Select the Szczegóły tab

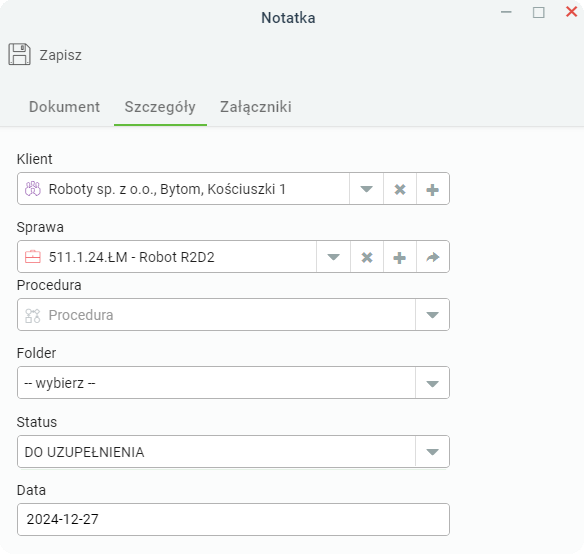[160, 107]
